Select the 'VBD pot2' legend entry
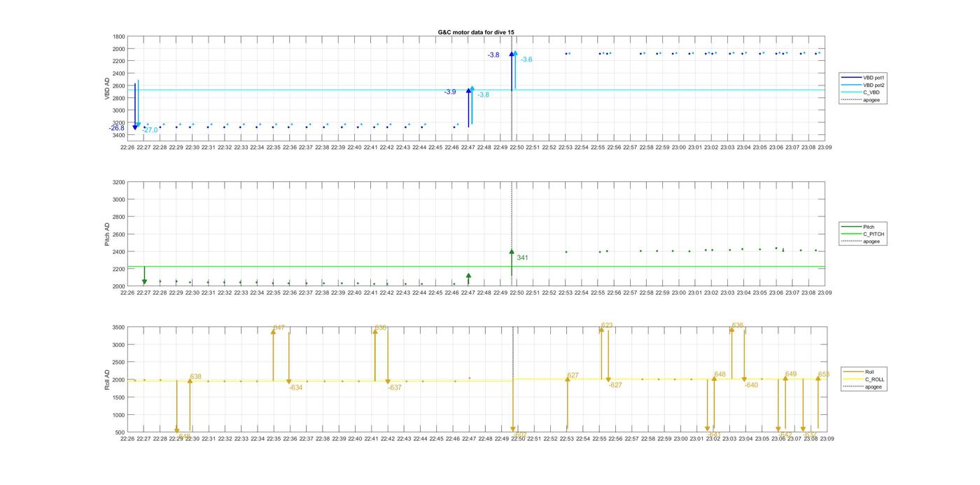Image resolution: width=980 pixels, height=485 pixels. coord(874,85)
